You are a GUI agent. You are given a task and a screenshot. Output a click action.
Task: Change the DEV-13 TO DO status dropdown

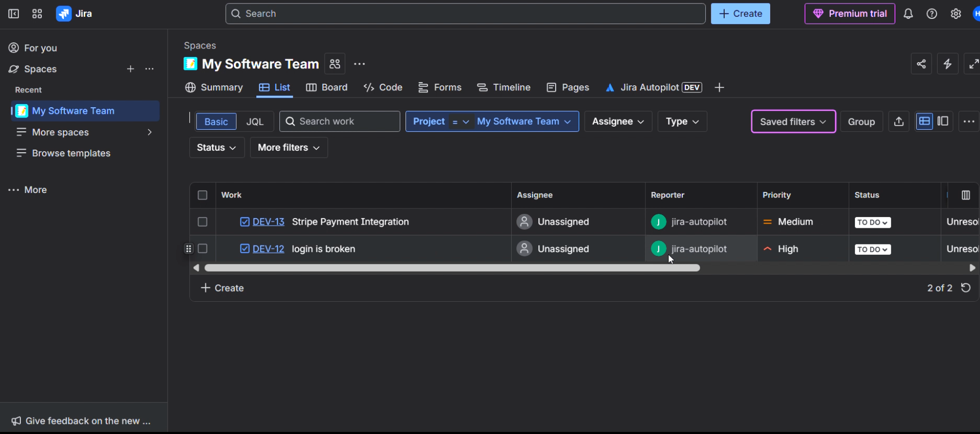873,223
